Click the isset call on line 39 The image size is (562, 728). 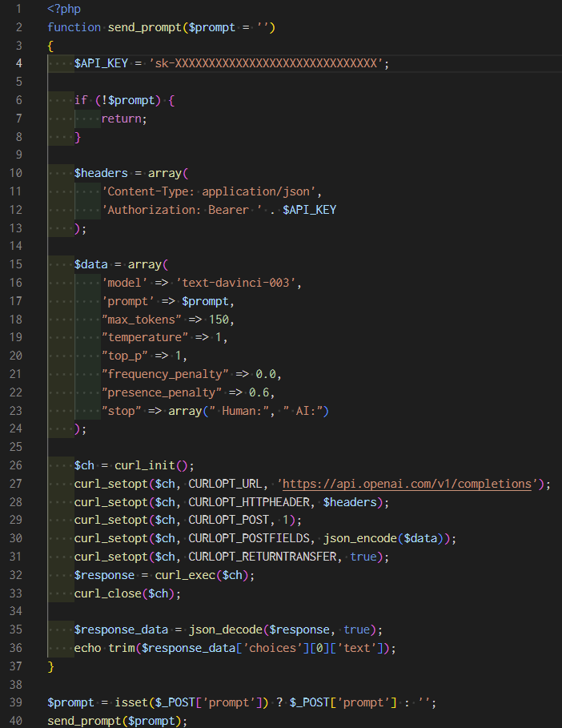click(x=131, y=703)
